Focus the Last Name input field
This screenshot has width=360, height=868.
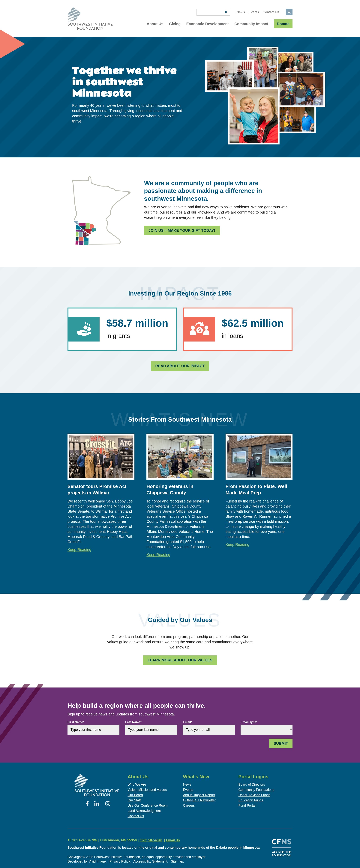tap(151, 730)
